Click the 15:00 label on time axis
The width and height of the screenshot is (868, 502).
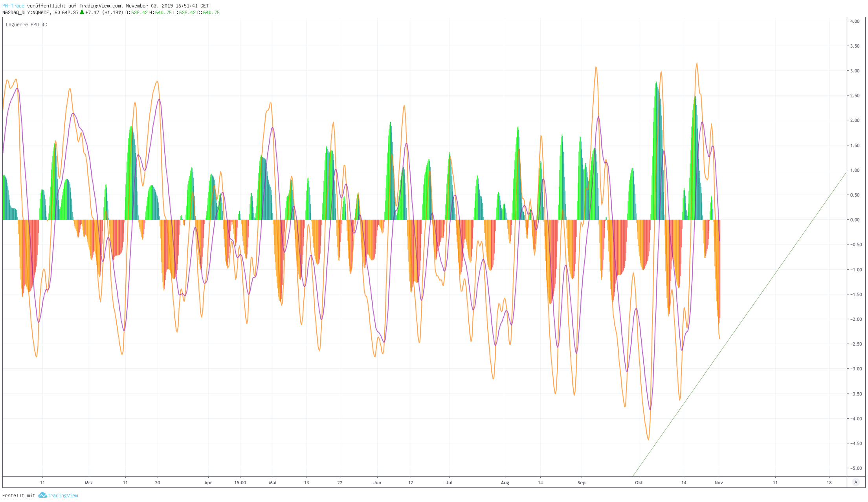click(240, 483)
